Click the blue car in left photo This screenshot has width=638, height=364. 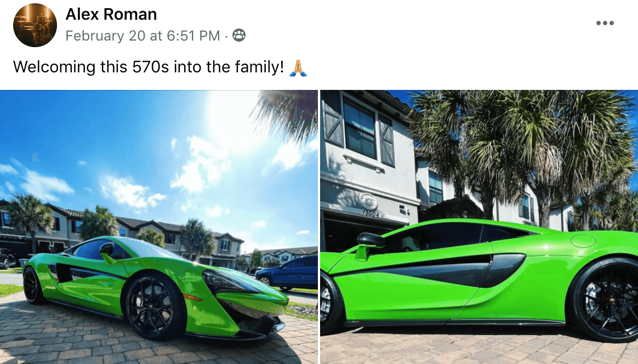click(287, 271)
